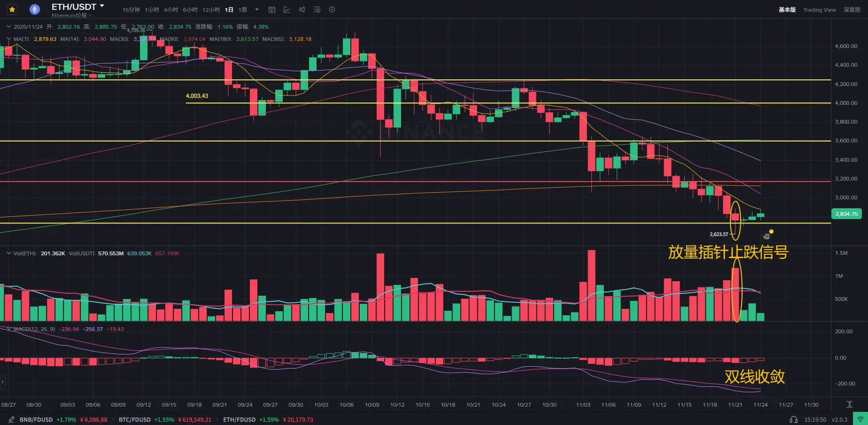Switch to 深度图 depth chart
The height and width of the screenshot is (425, 868).
pyautogui.click(x=852, y=10)
